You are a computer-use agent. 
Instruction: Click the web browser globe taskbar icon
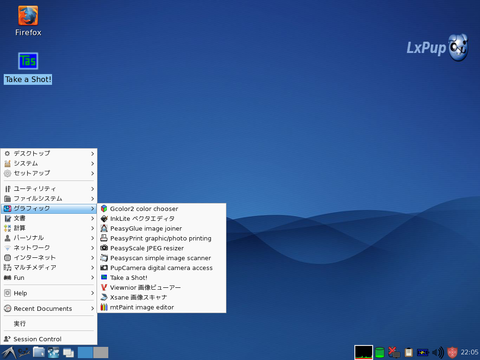[53, 352]
